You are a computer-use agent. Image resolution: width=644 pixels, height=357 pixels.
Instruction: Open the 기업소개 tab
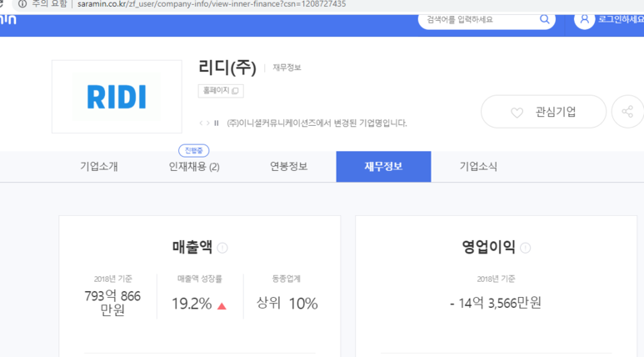tap(99, 167)
